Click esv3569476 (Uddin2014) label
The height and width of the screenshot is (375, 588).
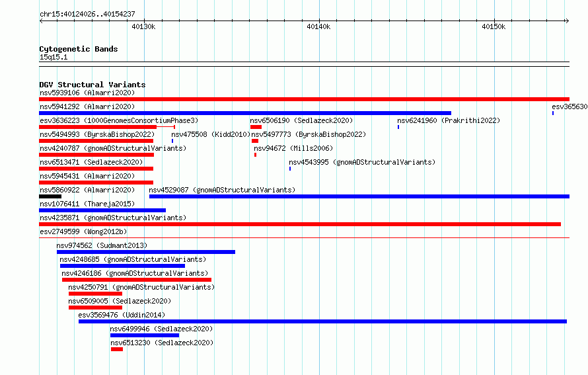click(x=122, y=315)
